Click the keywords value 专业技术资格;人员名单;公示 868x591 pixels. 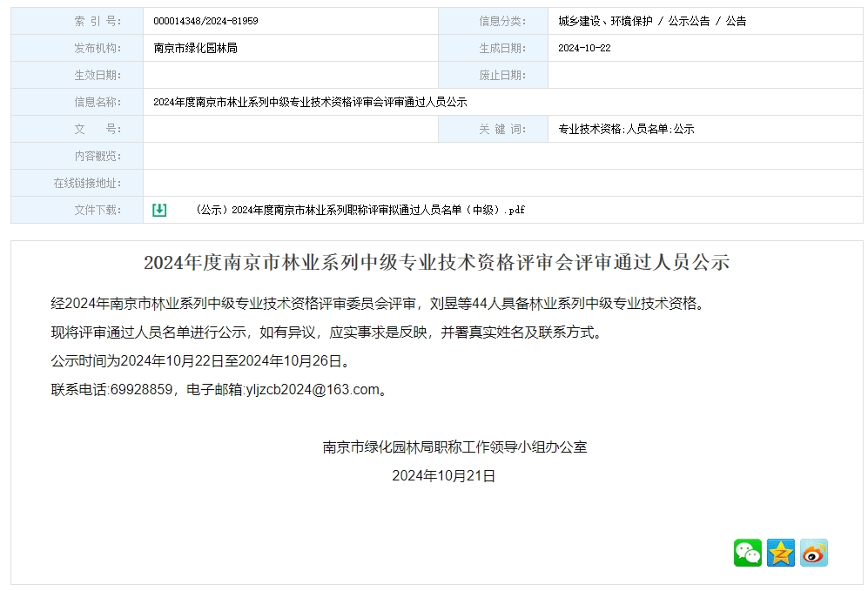click(626, 129)
